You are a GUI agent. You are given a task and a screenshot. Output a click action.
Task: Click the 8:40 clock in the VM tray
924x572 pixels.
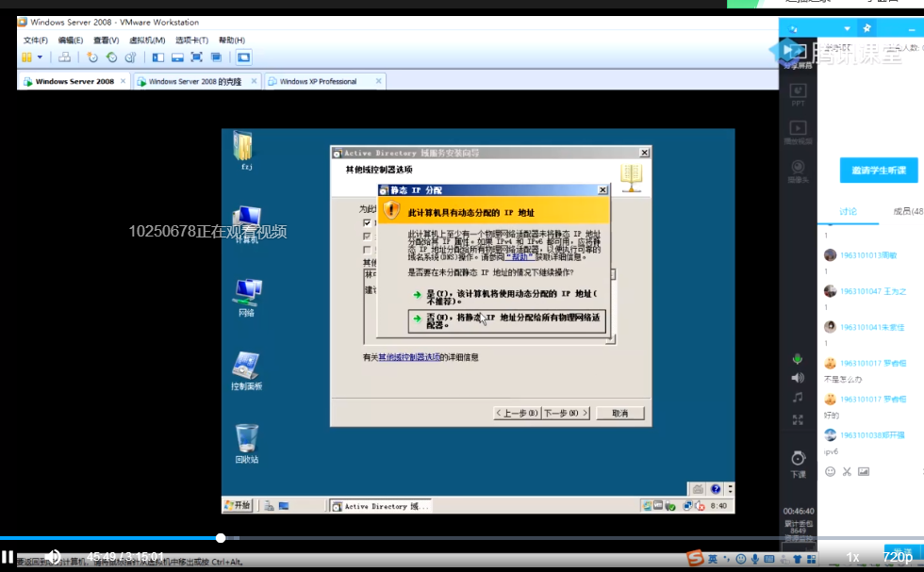718,505
